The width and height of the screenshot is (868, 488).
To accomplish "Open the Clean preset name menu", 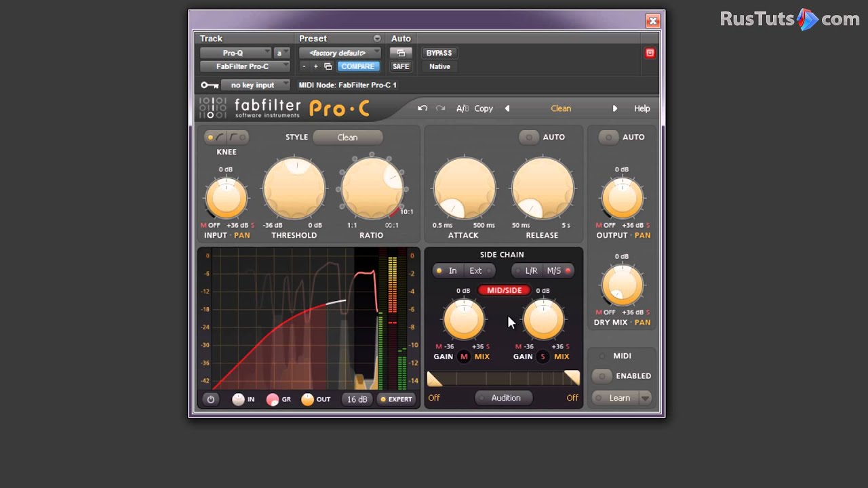I will pyautogui.click(x=561, y=108).
